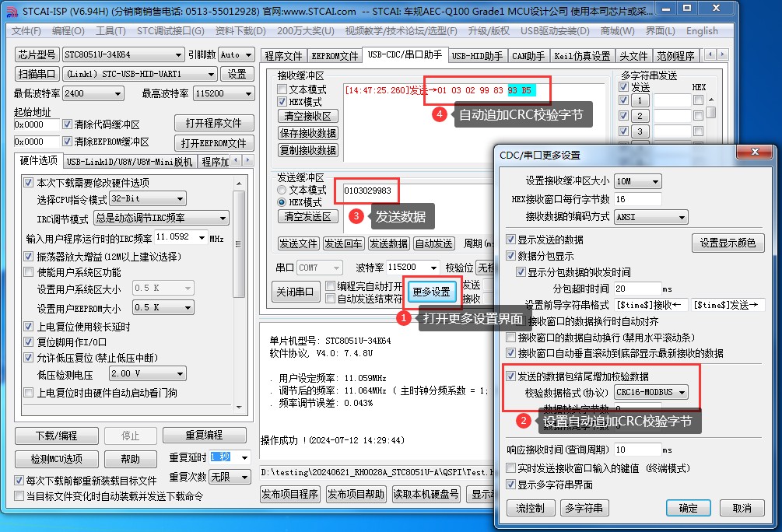Toggle 数据分包显示 checkbox

point(510,256)
